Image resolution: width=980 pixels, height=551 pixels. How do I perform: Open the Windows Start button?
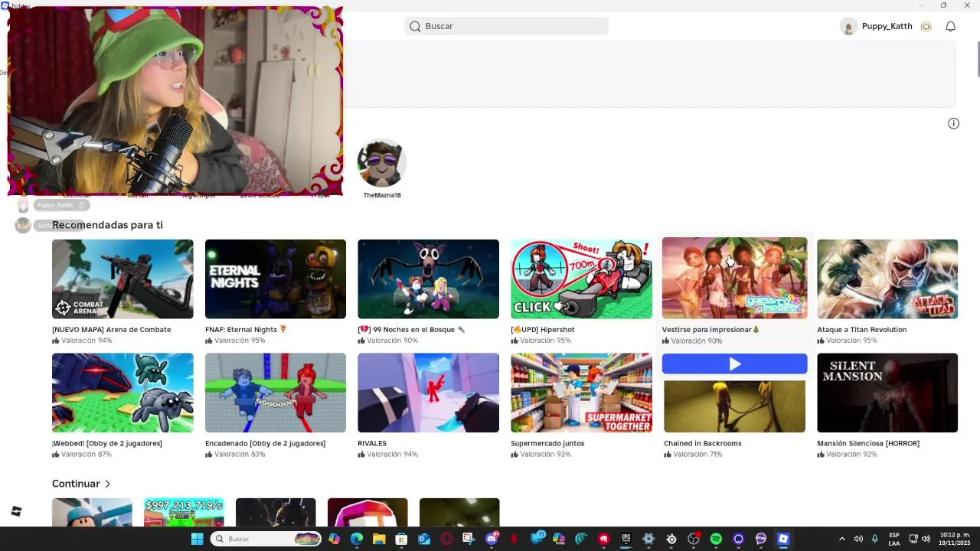click(197, 539)
